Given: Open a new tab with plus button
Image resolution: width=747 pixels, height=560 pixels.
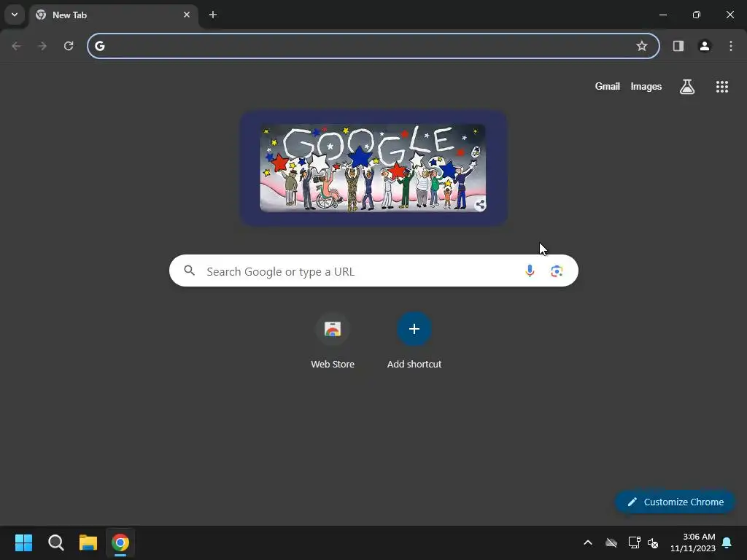Looking at the screenshot, I should (213, 15).
